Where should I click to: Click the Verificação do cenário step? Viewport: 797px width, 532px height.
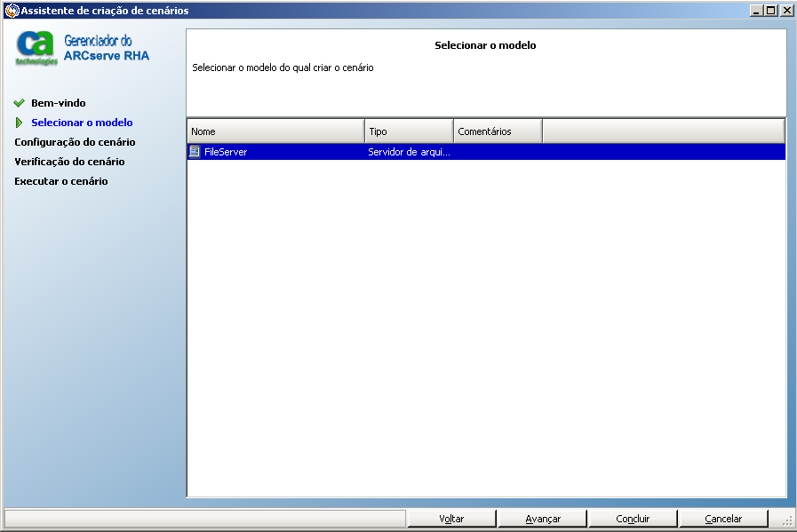coord(69,162)
